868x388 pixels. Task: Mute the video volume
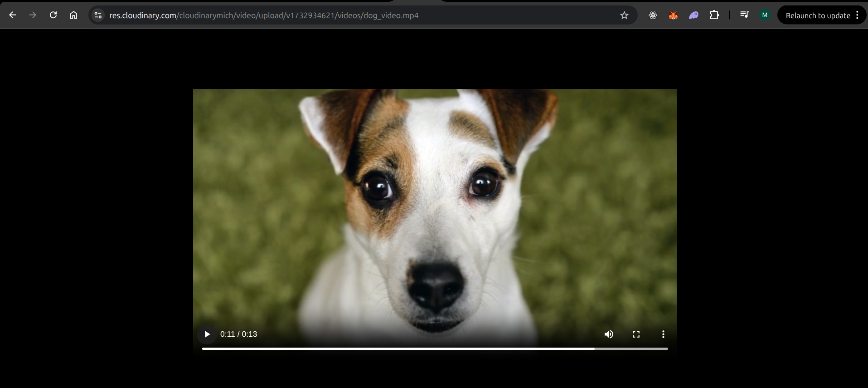[609, 334]
